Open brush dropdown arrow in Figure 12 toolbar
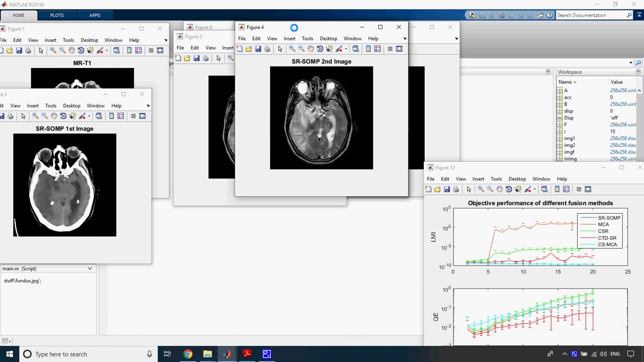The image size is (644, 362). pyautogui.click(x=534, y=189)
